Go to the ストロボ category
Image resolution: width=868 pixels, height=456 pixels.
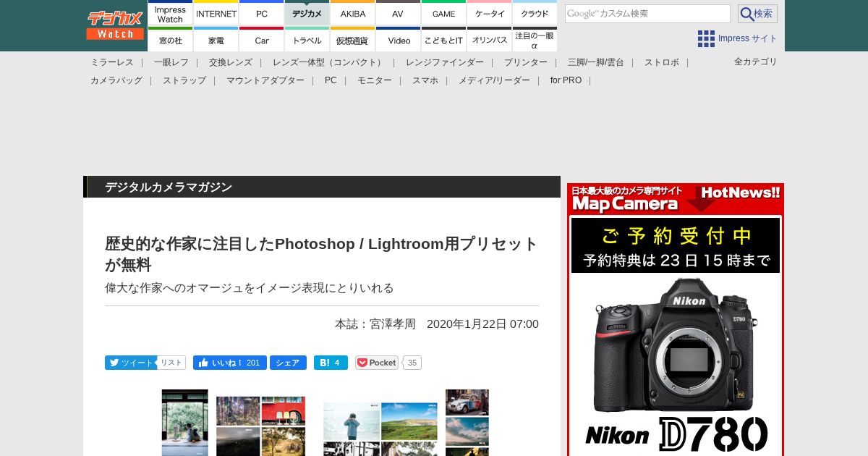662,62
